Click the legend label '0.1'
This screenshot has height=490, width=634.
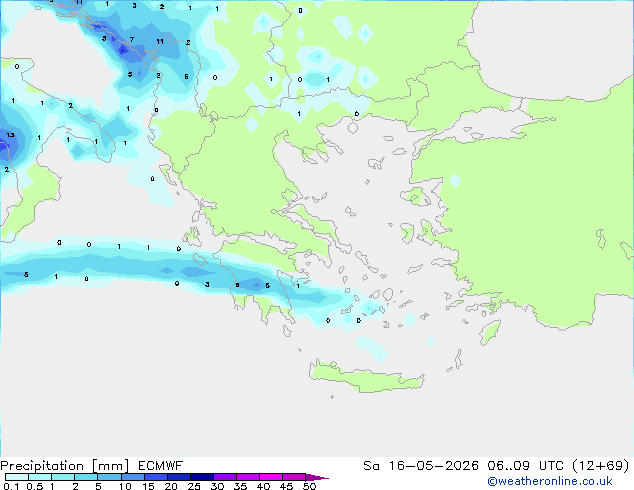point(11,486)
